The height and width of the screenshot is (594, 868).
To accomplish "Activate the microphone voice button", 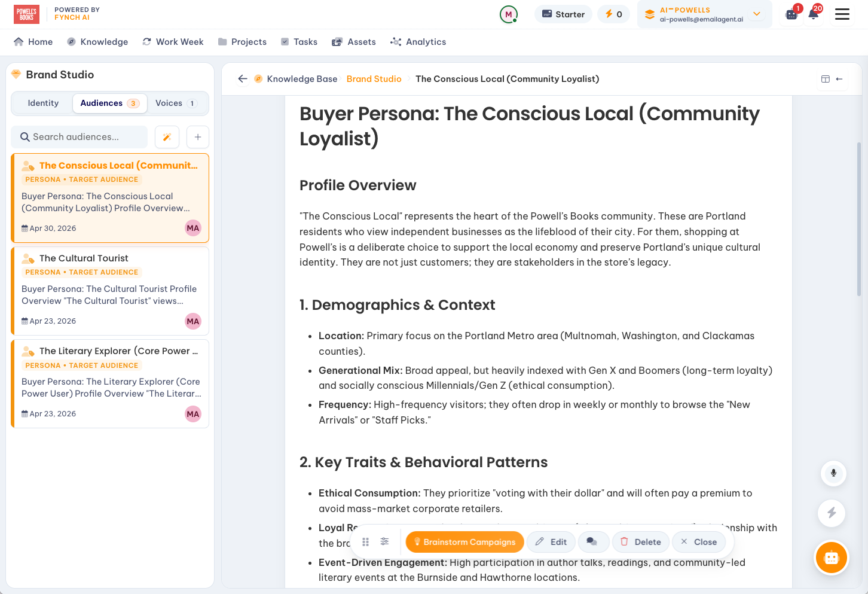I will [833, 474].
